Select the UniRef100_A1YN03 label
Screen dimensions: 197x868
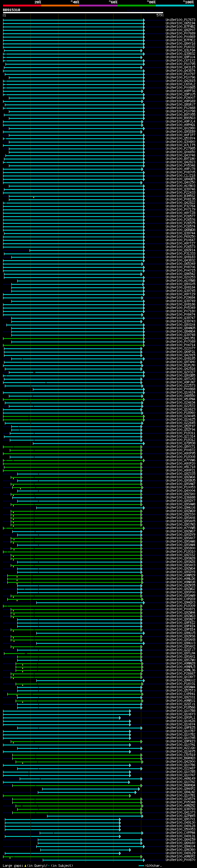click(x=180, y=186)
